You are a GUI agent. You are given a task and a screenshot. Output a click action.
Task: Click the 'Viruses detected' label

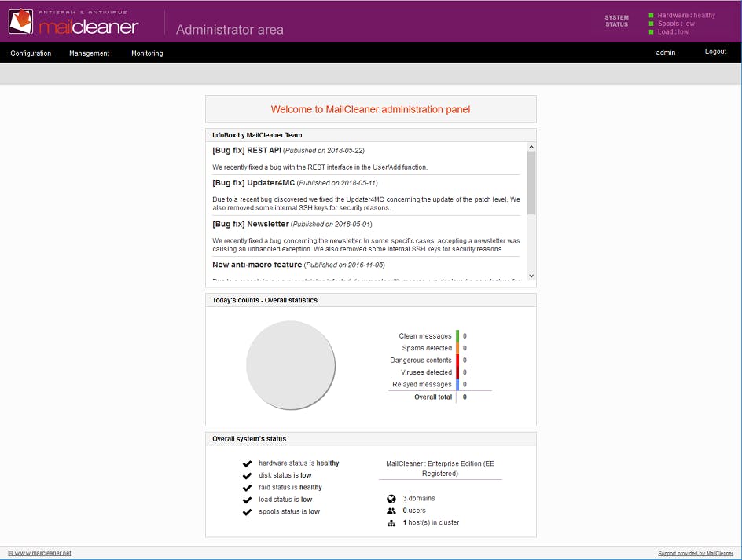click(x=426, y=373)
